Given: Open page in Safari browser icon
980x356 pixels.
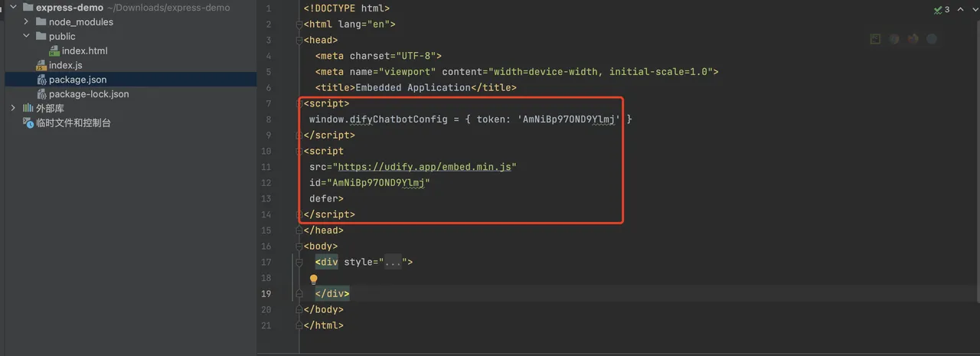Looking at the screenshot, I should click(x=932, y=39).
